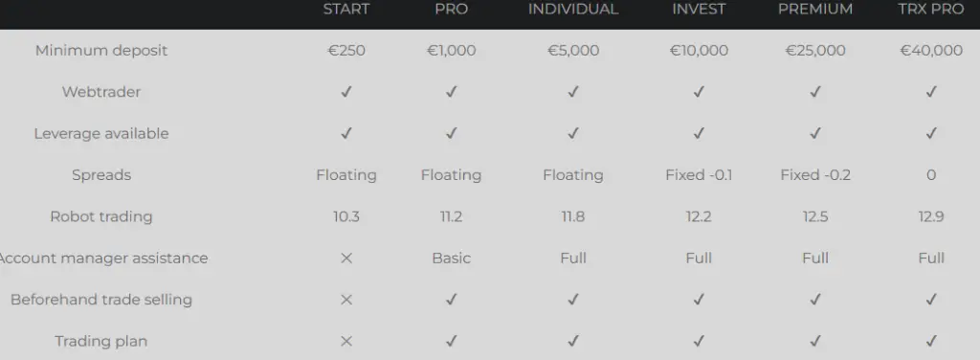Click the Fixed -0.2 spread value

click(815, 175)
